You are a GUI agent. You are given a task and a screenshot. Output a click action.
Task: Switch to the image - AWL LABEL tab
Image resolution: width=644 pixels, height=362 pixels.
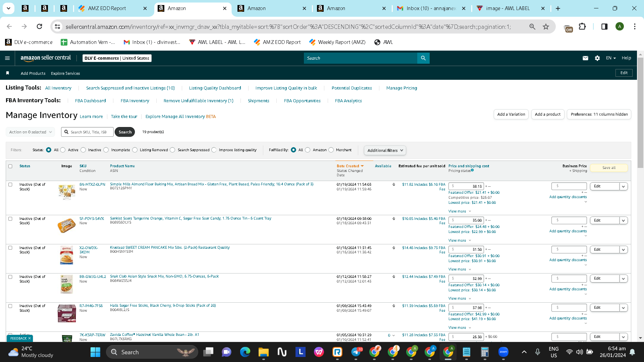coord(511,8)
